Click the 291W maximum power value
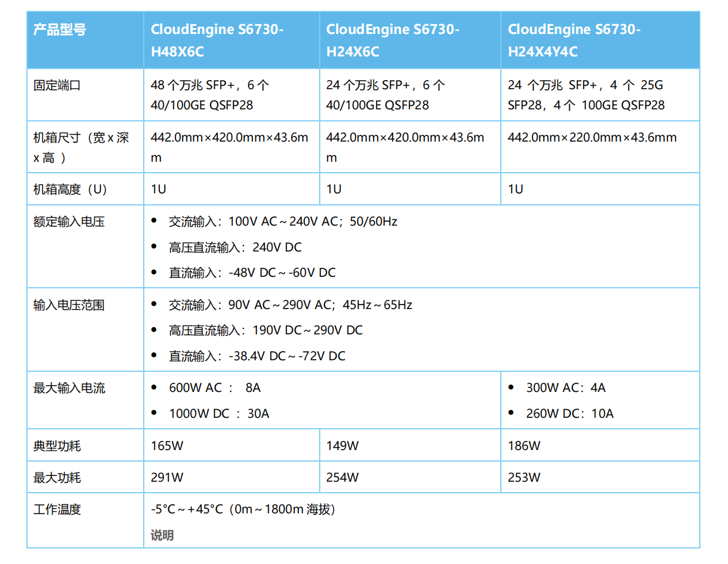The width and height of the screenshot is (728, 564). 167,478
